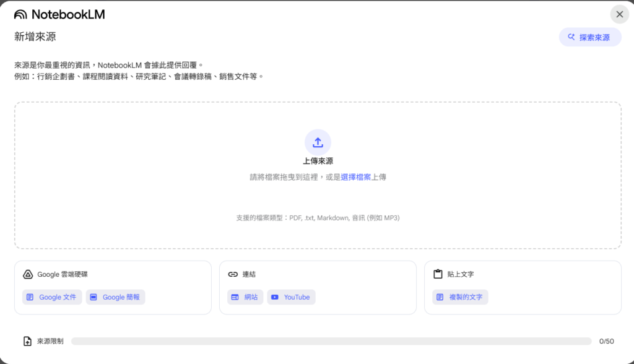Click the 來源限制 label
634x364 pixels.
point(50,341)
